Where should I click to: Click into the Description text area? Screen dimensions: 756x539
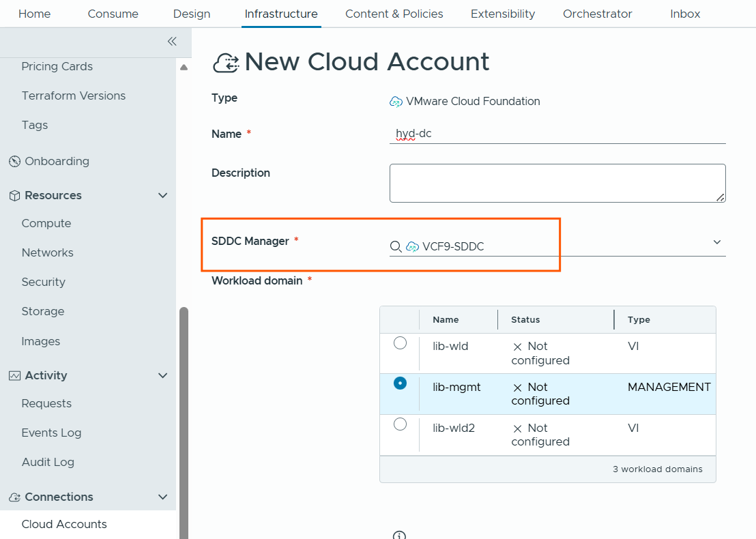557,183
